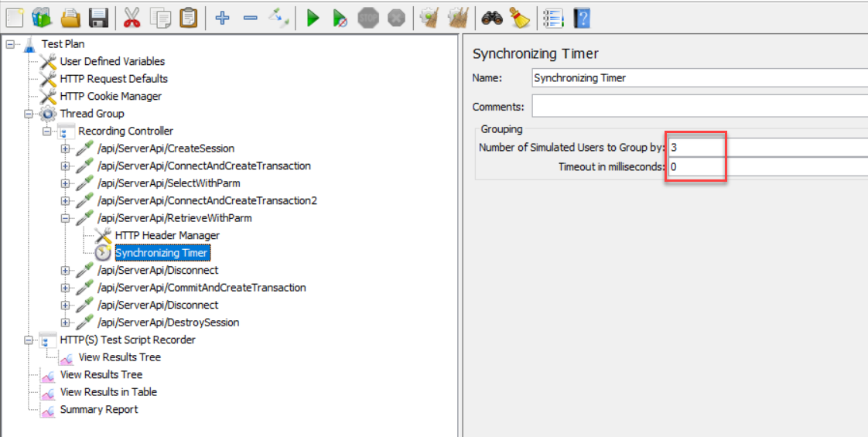Select HTTP Header Manager in tree
The image size is (868, 437).
[x=167, y=235]
